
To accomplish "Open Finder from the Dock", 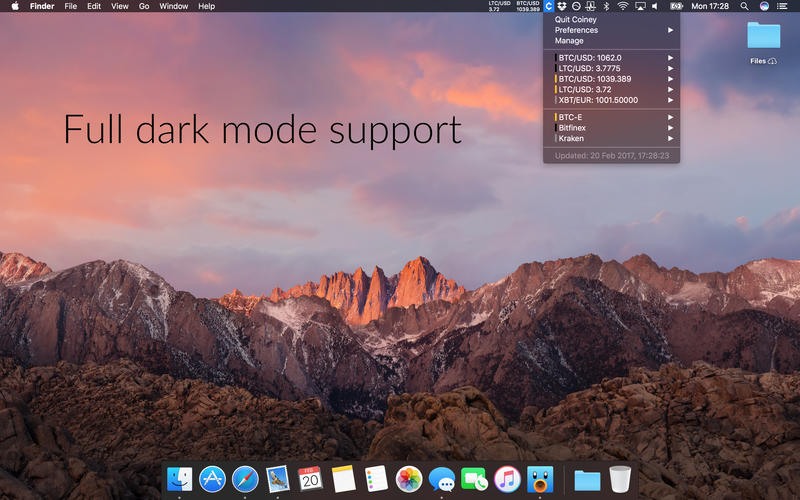I will pyautogui.click(x=180, y=479).
